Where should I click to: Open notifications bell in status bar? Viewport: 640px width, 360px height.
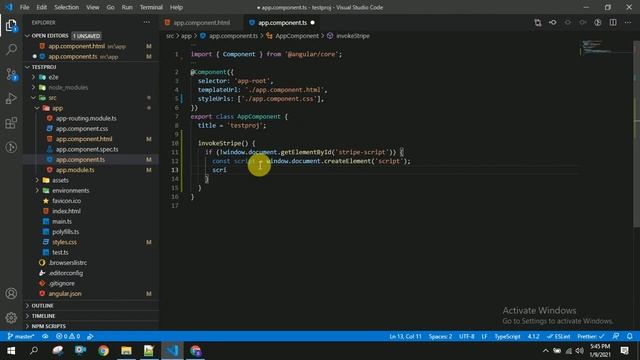click(629, 336)
